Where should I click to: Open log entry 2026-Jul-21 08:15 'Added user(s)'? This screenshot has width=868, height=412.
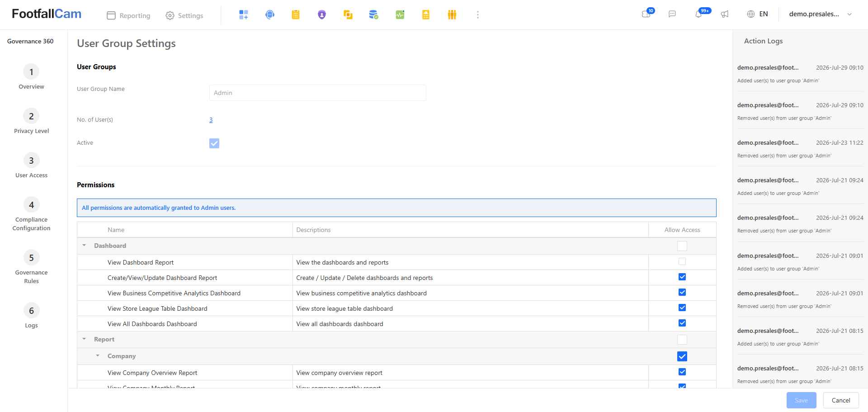(x=800, y=337)
